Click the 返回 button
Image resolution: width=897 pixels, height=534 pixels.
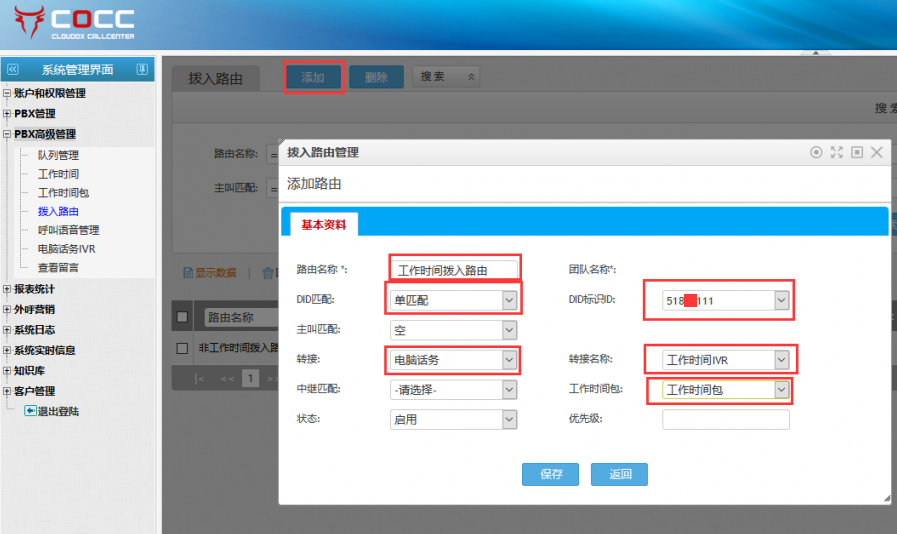[619, 474]
